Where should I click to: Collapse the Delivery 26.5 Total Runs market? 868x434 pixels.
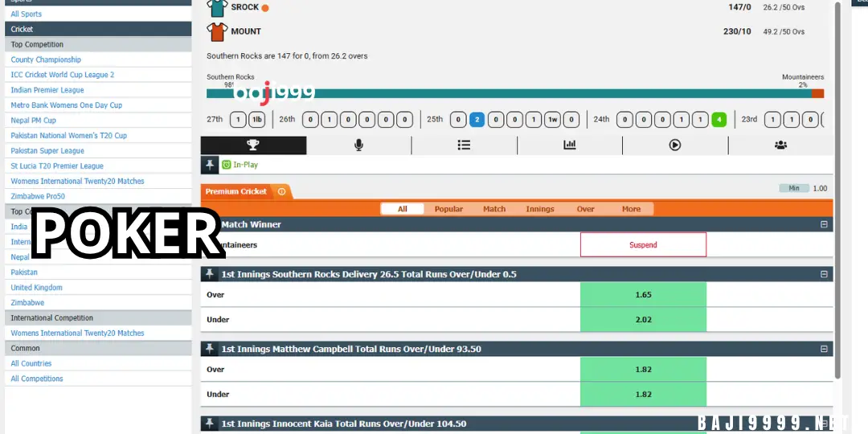click(x=824, y=274)
